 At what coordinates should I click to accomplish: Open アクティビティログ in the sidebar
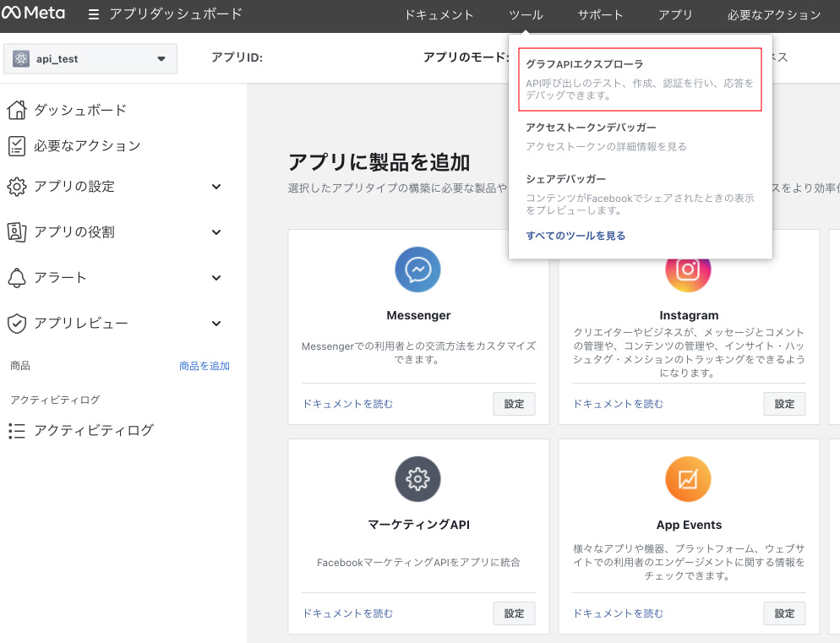coord(93,430)
